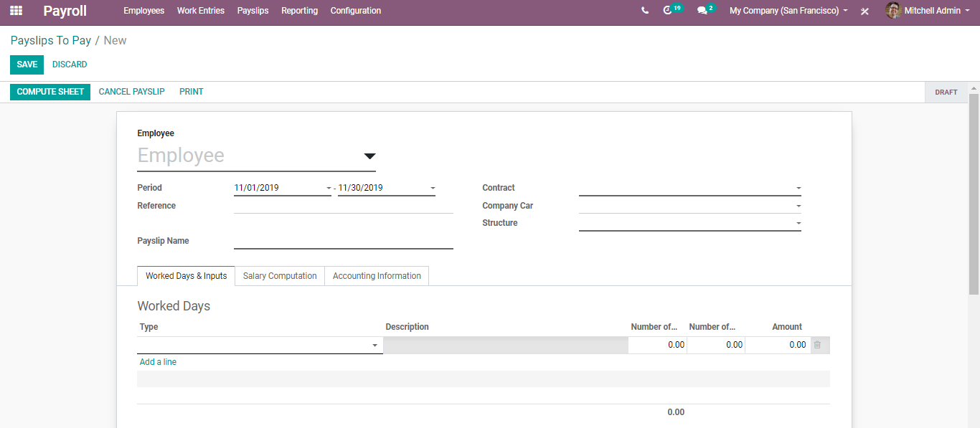Open My Company (San Francisco) switcher
Screen dimensions: 980x428
click(x=788, y=11)
